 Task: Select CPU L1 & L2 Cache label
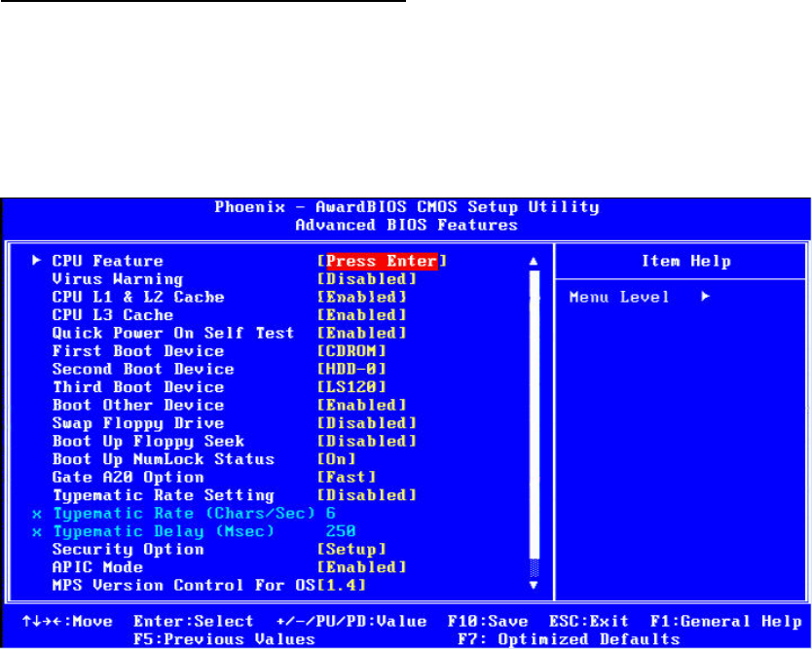tap(138, 297)
